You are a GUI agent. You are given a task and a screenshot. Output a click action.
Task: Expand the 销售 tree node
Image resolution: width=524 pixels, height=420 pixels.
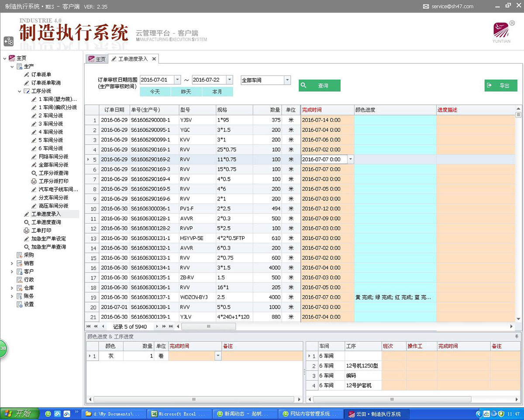[x=12, y=263]
